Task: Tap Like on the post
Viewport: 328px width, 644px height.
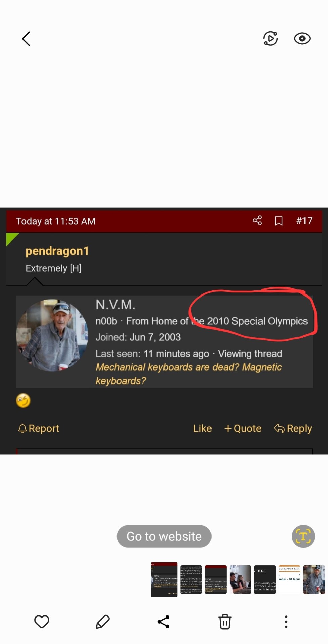Action: (202, 428)
